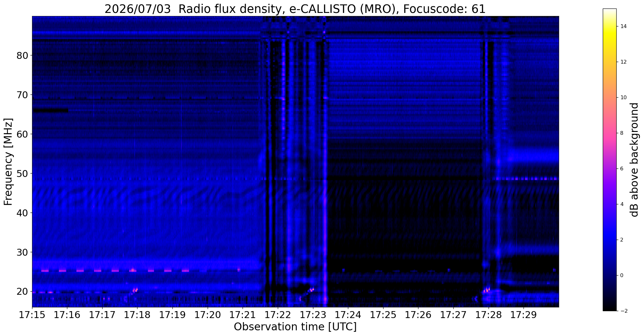Click the 17:19 time tick label
The width and height of the screenshot is (644, 336).
pyautogui.click(x=172, y=315)
